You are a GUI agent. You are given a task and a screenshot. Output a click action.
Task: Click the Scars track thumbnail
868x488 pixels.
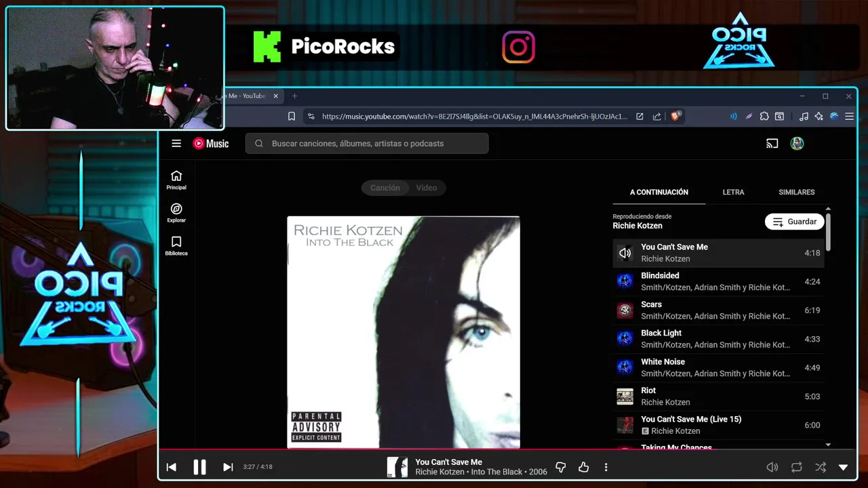(625, 310)
